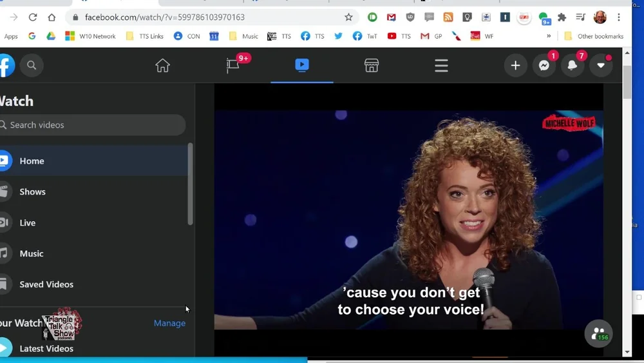The height and width of the screenshot is (363, 644).
Task: Open the shield extension icon
Action: 410,17
